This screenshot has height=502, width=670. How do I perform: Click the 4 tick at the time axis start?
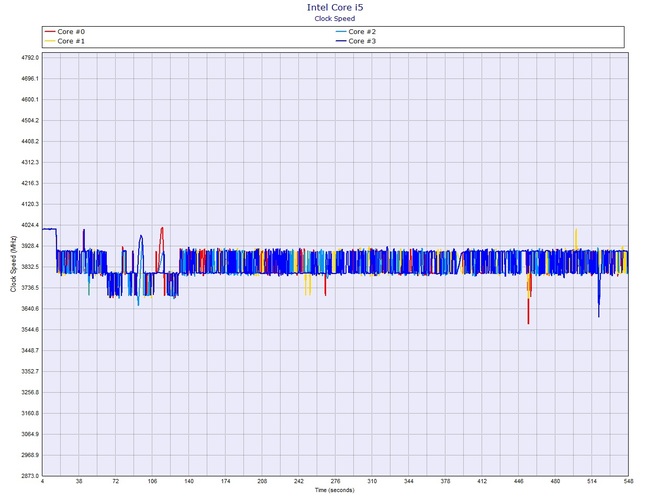43,483
